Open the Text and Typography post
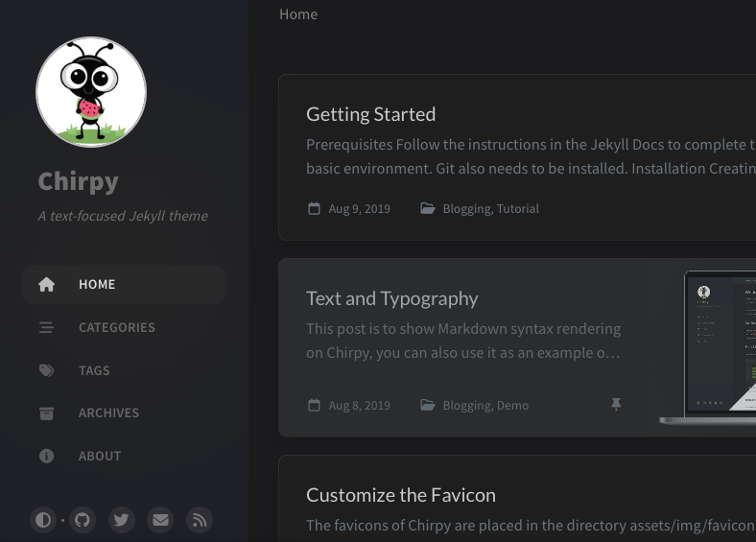The image size is (756, 542). click(x=392, y=298)
